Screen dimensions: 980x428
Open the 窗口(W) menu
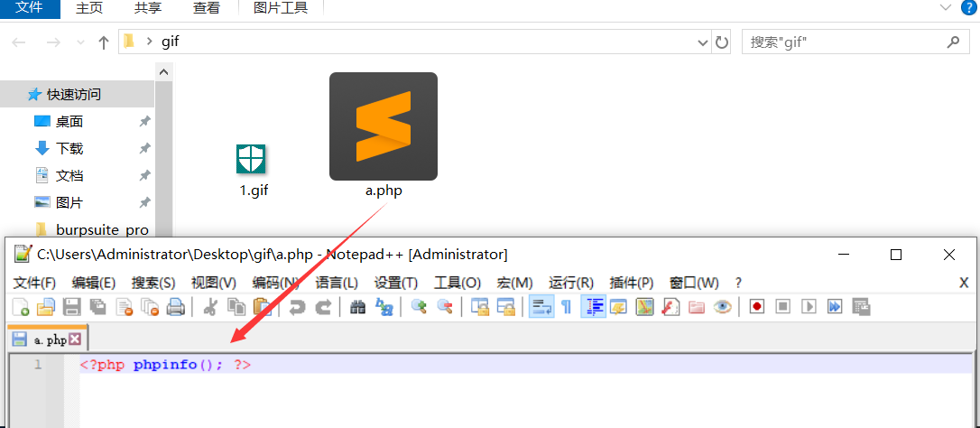[693, 283]
